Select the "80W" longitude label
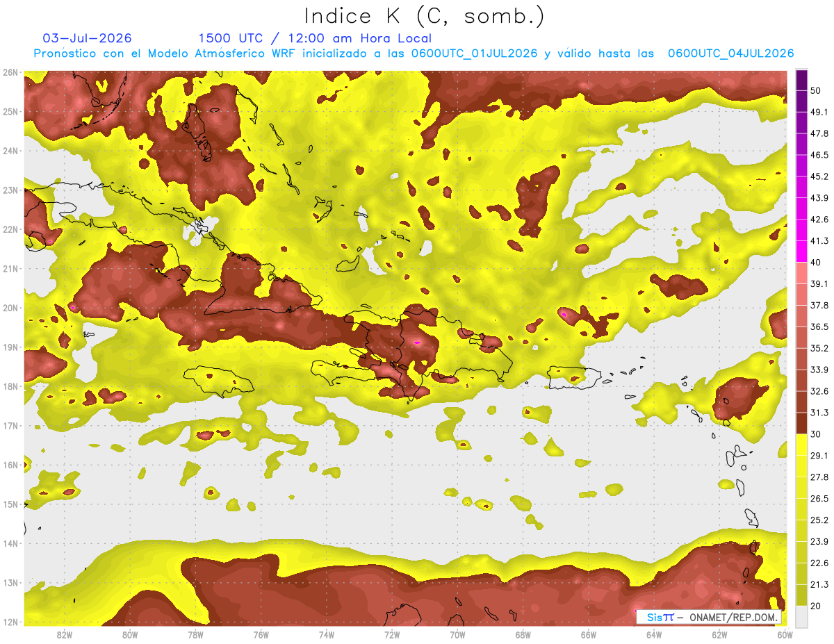This screenshot has width=834, height=644. click(x=130, y=634)
